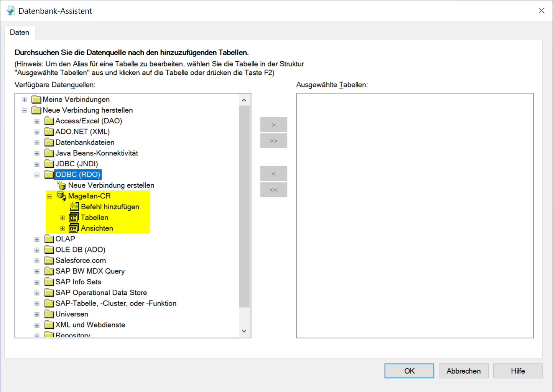Image resolution: width=553 pixels, height=392 pixels.
Task: Click the ODBC (RDO) folder icon
Action: point(49,175)
